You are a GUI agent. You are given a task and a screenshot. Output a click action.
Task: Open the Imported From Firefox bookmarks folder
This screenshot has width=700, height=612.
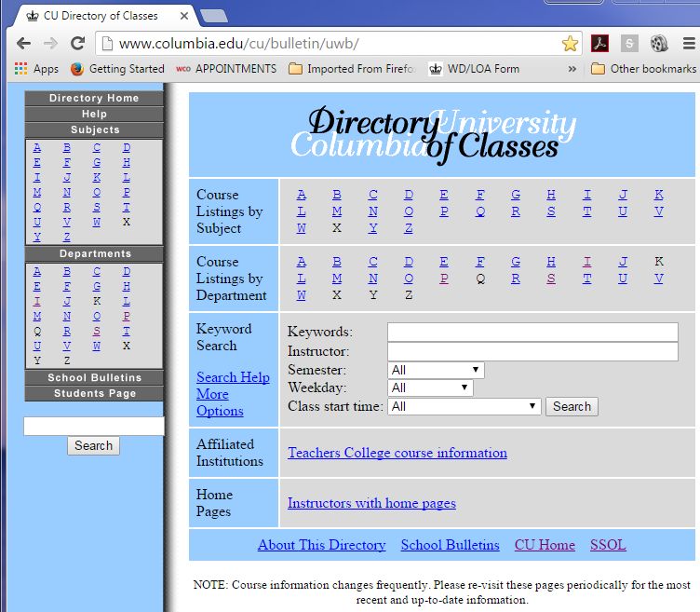coord(352,69)
